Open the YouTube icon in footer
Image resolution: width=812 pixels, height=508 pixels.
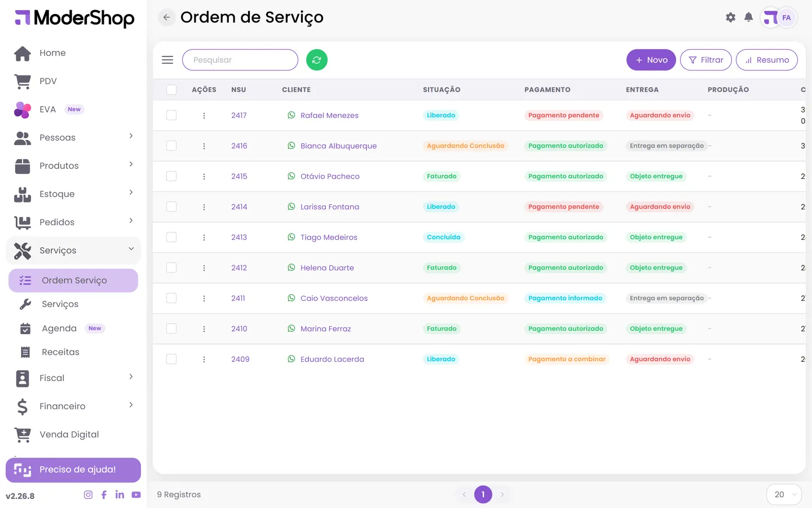coord(136,494)
